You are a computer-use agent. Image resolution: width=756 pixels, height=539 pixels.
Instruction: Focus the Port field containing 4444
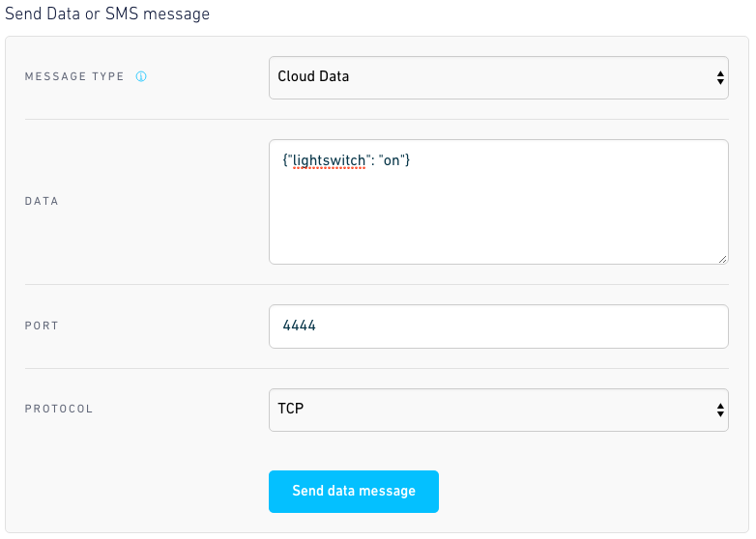pyautogui.click(x=499, y=326)
